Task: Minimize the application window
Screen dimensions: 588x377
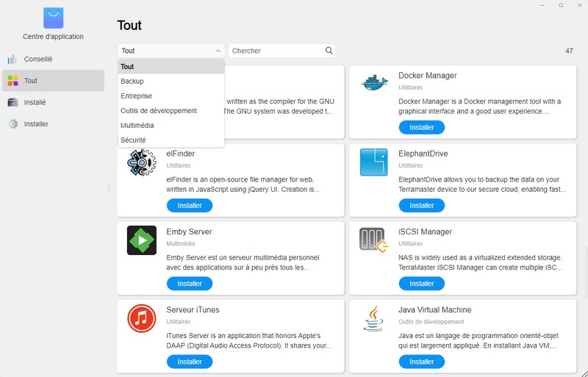Action: point(542,5)
